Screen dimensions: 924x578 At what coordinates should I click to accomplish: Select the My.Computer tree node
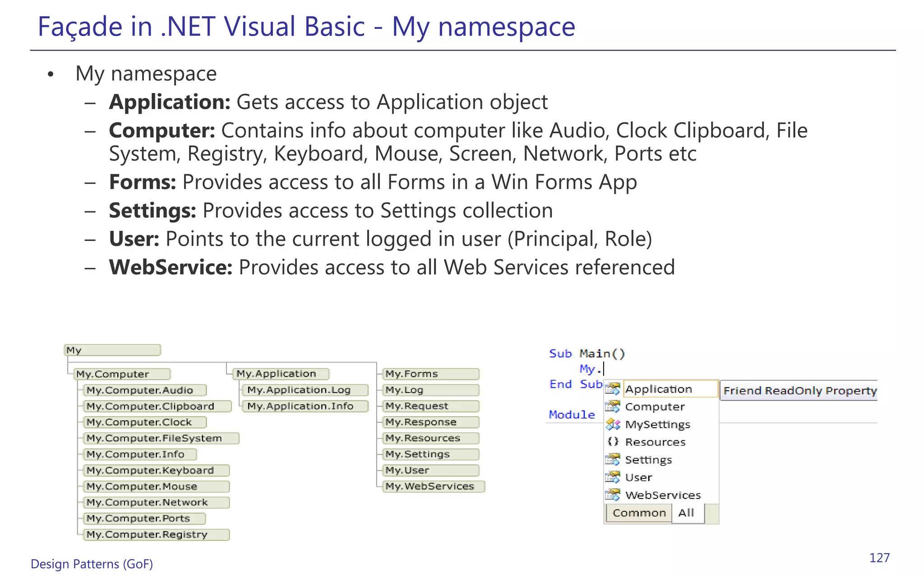pos(122,374)
